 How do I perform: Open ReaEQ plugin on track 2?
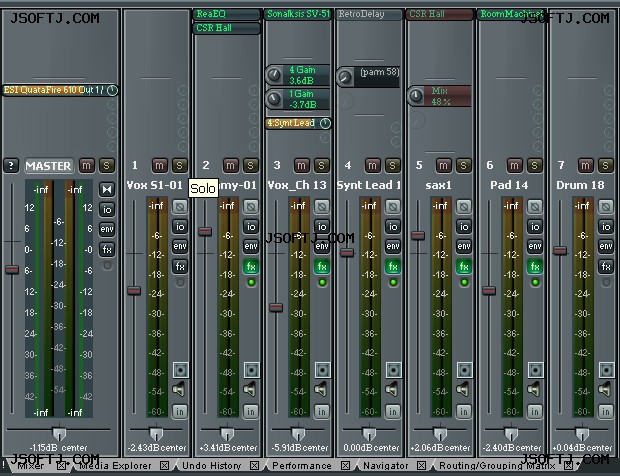227,14
